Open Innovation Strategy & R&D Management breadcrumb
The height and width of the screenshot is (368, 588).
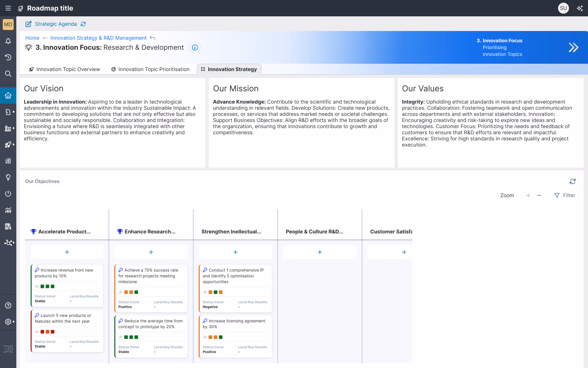(x=98, y=38)
